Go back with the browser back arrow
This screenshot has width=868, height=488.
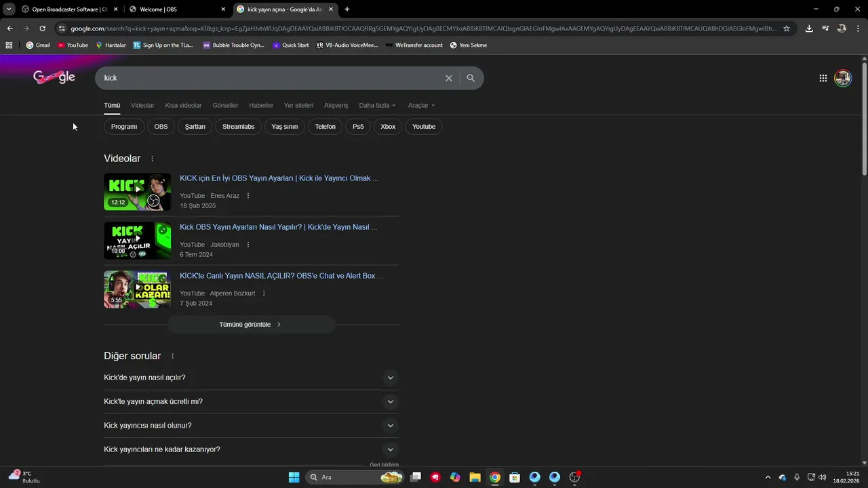[x=9, y=28]
